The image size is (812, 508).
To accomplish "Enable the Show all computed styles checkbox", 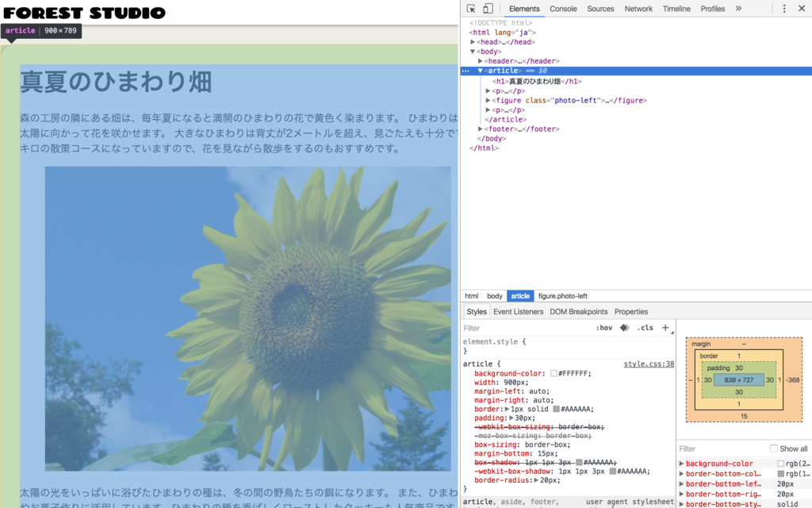I will click(774, 448).
